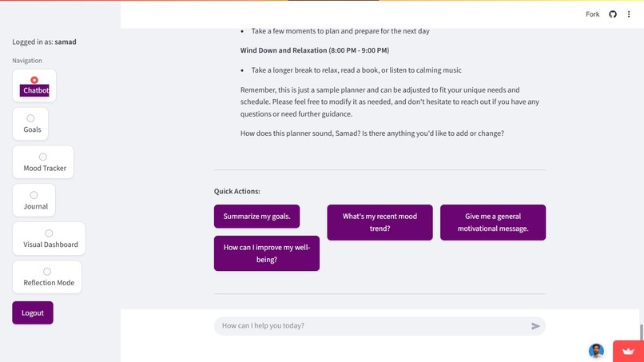Viewport: 644px width, 362px height.
Task: Click the page vertical scrollbar thumb
Action: pyautogui.click(x=641, y=332)
